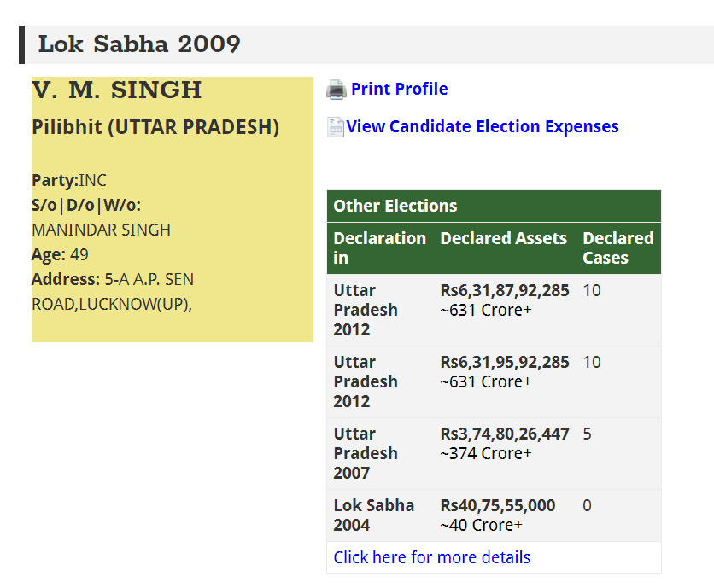
Task: Click the Party: INC text
Action: coord(69,181)
